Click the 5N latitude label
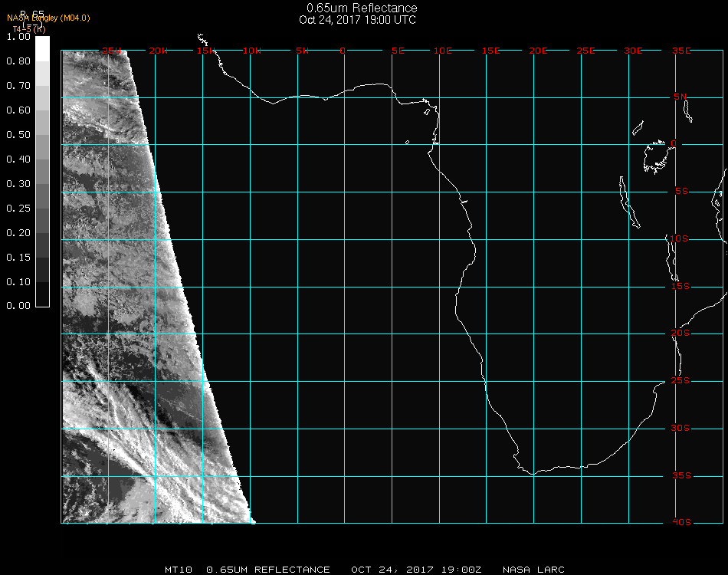 (681, 97)
